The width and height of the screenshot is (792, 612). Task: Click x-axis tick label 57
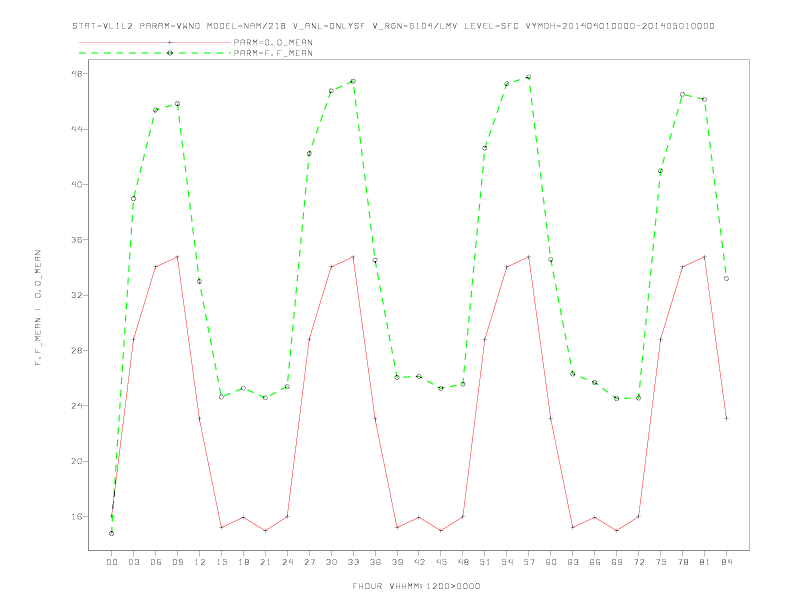(x=529, y=562)
